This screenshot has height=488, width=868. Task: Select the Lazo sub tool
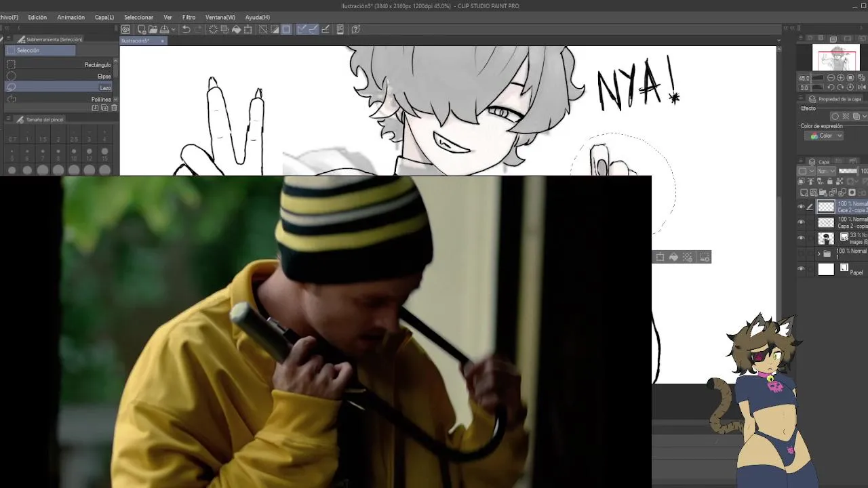coord(60,87)
